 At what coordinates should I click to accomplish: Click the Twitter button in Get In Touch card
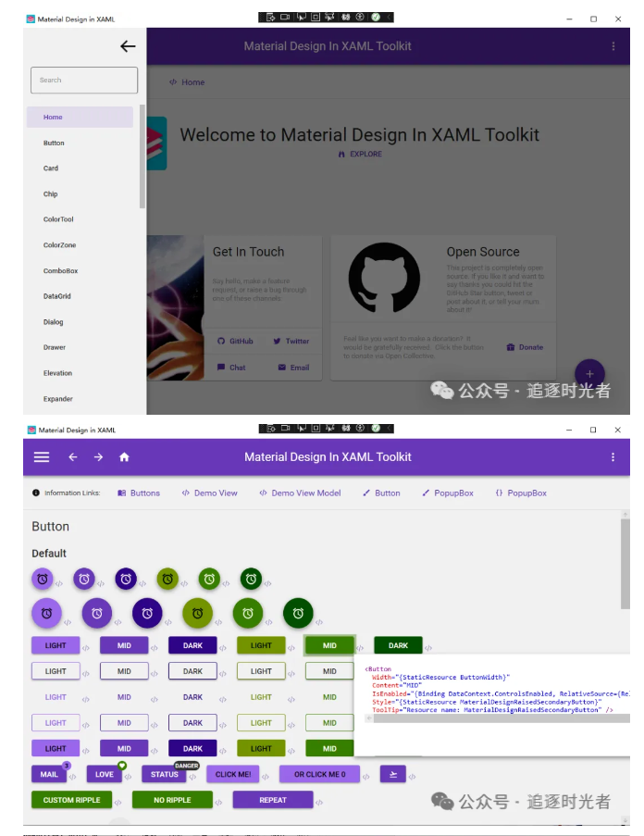291,342
